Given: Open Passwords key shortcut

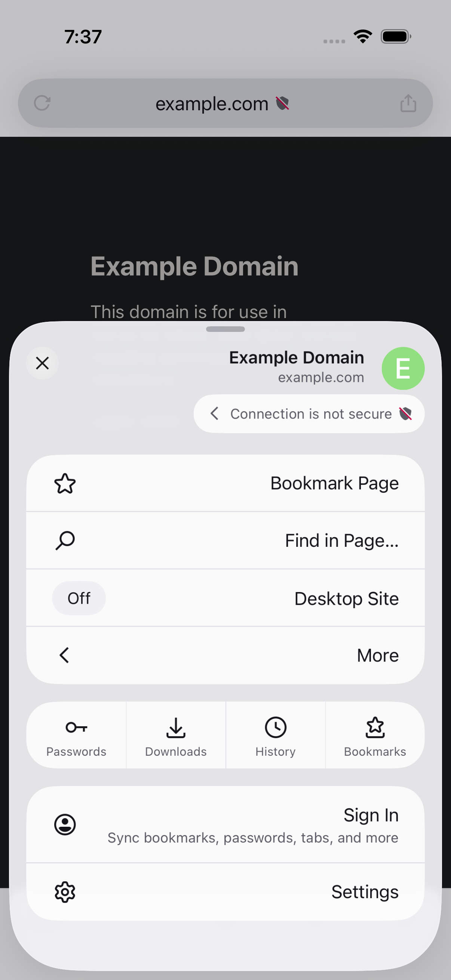Looking at the screenshot, I should click(76, 736).
